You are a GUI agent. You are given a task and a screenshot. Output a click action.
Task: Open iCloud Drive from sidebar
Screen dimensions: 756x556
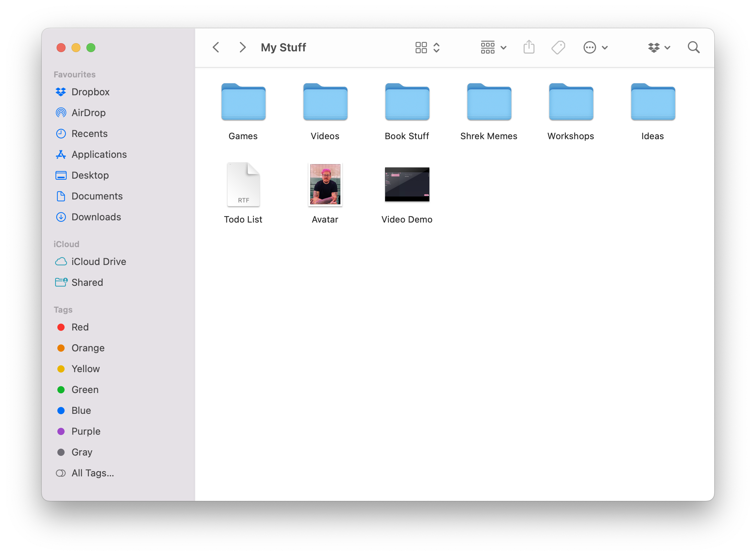98,262
